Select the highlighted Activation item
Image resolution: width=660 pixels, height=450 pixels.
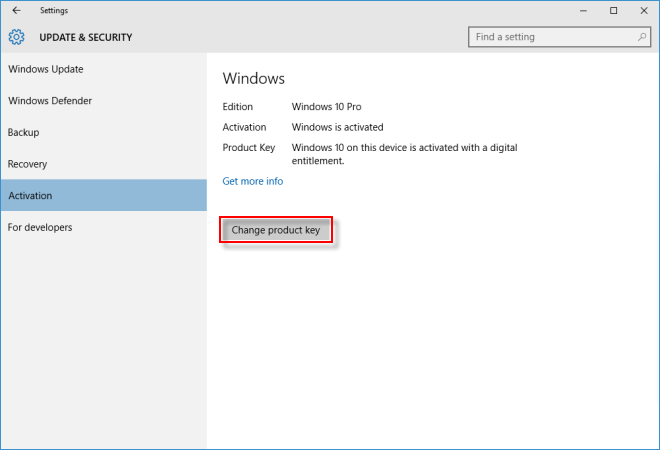pyautogui.click(x=30, y=196)
